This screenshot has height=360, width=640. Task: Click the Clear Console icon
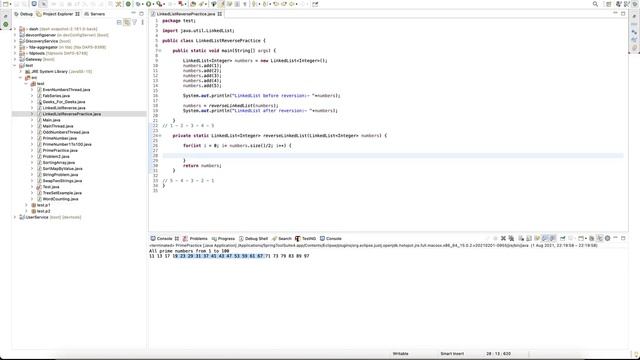tap(521, 238)
